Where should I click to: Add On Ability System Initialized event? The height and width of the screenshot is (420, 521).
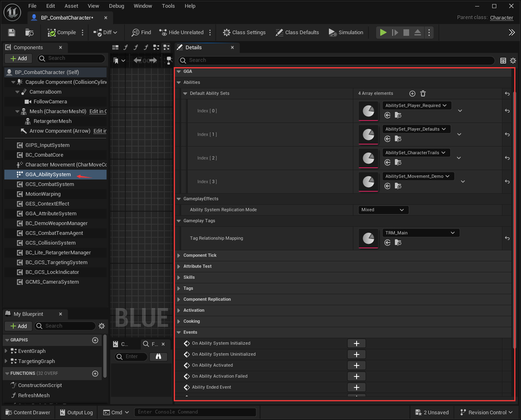[x=357, y=343]
